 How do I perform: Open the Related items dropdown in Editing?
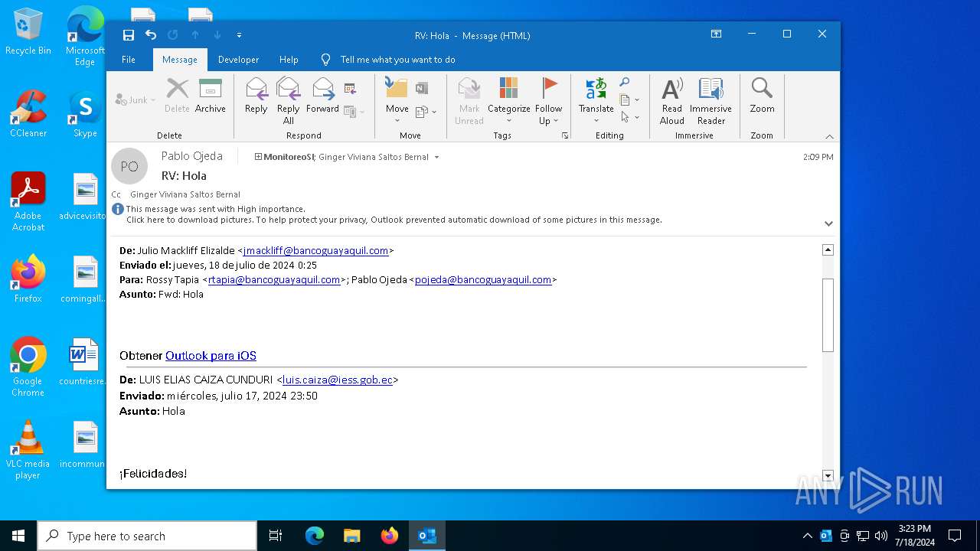pos(629,100)
